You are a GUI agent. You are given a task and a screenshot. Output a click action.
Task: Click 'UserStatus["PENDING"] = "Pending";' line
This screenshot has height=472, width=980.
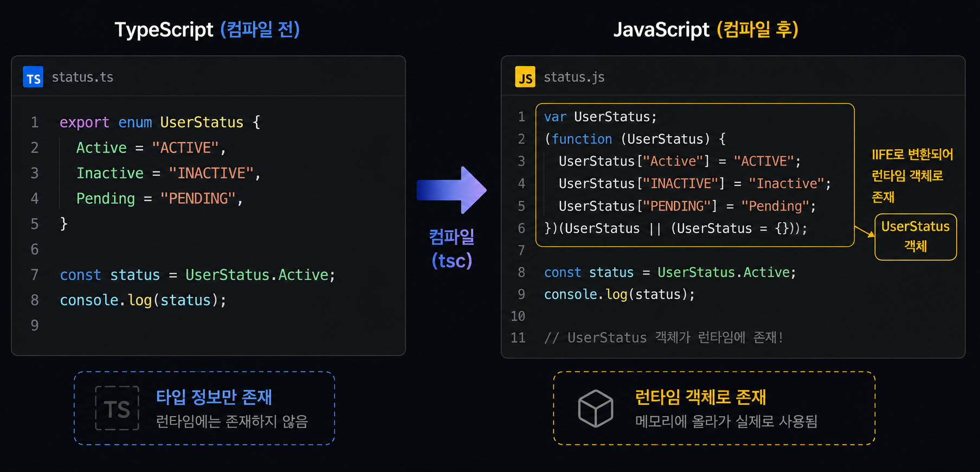pyautogui.click(x=687, y=206)
